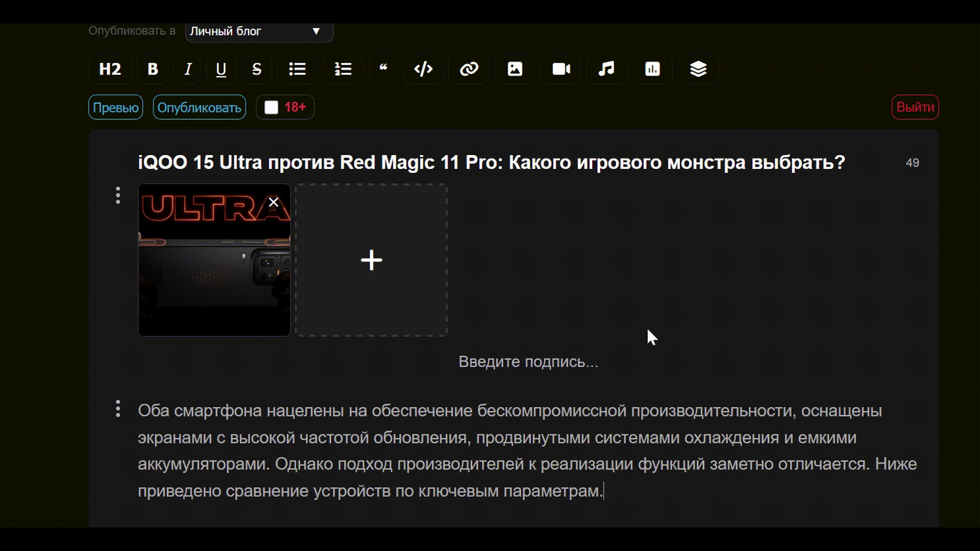Insert a hyperlink
Viewport: 980px width, 551px height.
pyautogui.click(x=469, y=69)
